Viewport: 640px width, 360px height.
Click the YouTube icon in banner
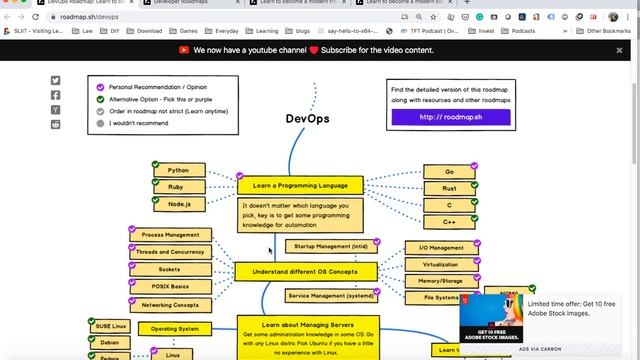[x=184, y=50]
